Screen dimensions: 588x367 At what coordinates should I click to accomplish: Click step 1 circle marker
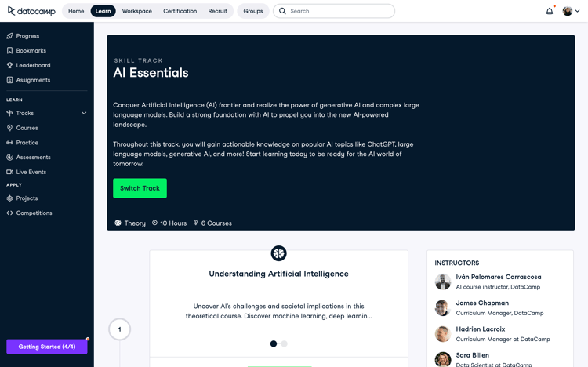coord(120,329)
